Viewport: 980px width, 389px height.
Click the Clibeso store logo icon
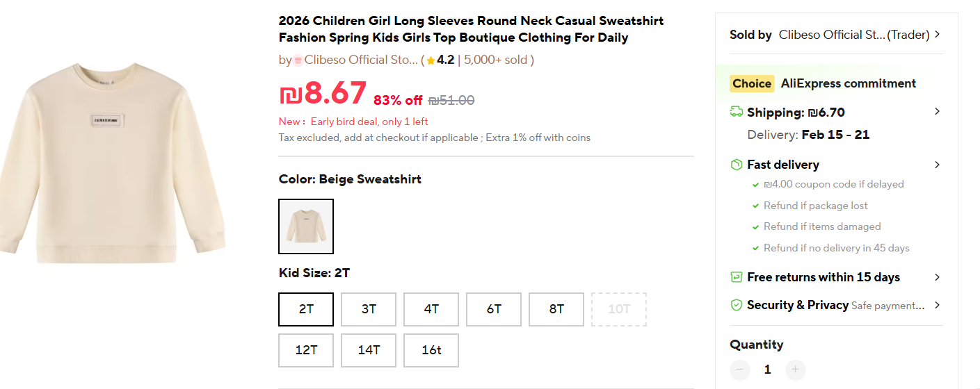tap(298, 60)
